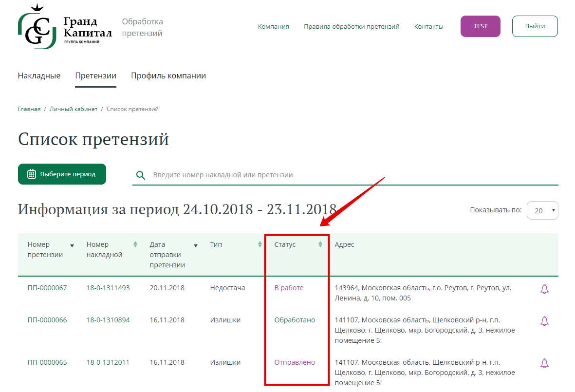
Task: Open waybill 18-0-1310894
Action: click(x=108, y=320)
